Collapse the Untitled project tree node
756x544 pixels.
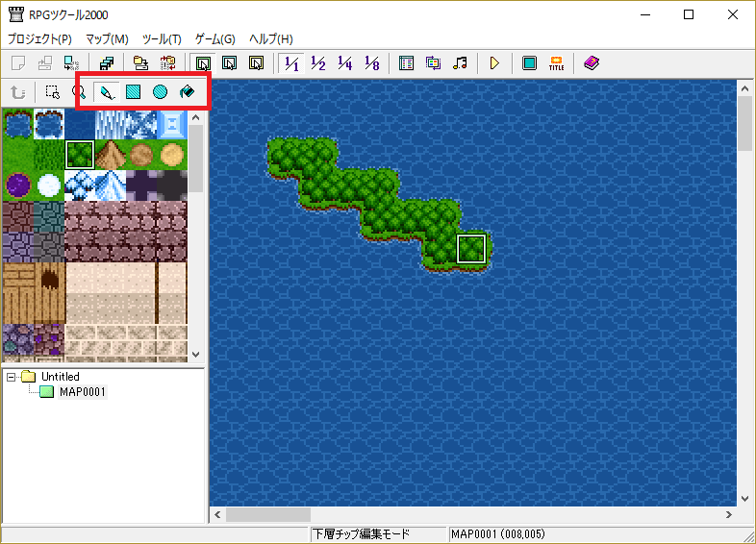[12, 377]
